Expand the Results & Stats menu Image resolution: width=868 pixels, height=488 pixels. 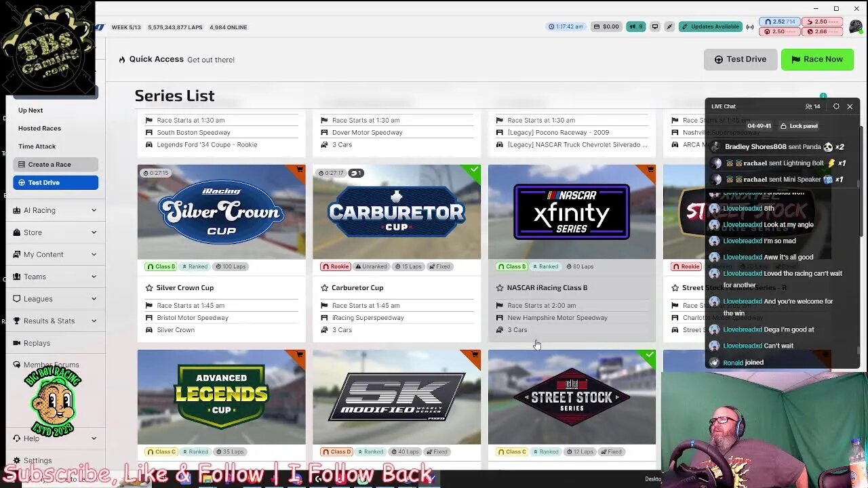(x=56, y=321)
